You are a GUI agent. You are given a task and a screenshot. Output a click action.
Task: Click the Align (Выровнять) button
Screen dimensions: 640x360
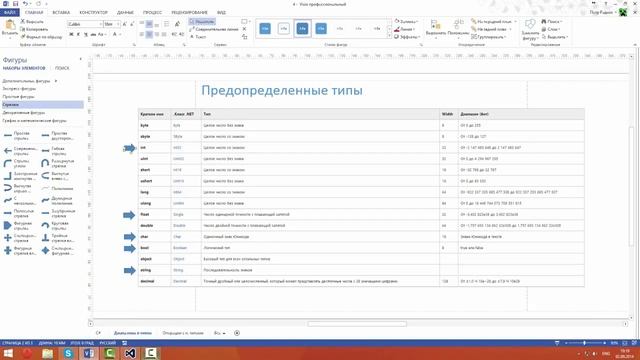pos(436,29)
